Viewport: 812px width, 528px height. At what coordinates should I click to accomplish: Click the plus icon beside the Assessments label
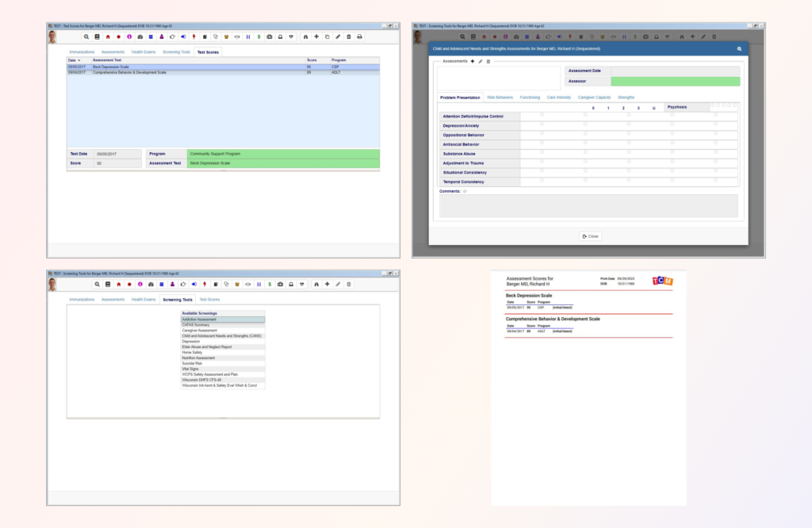pyautogui.click(x=473, y=62)
